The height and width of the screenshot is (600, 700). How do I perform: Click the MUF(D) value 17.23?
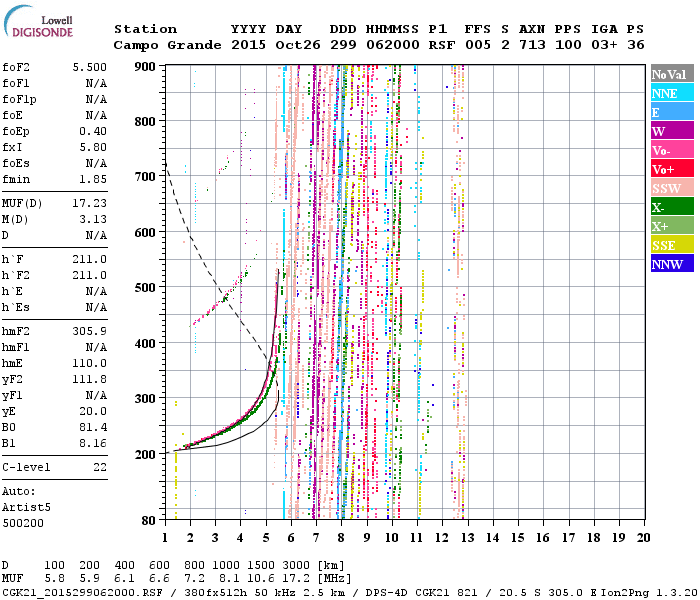tap(90, 203)
